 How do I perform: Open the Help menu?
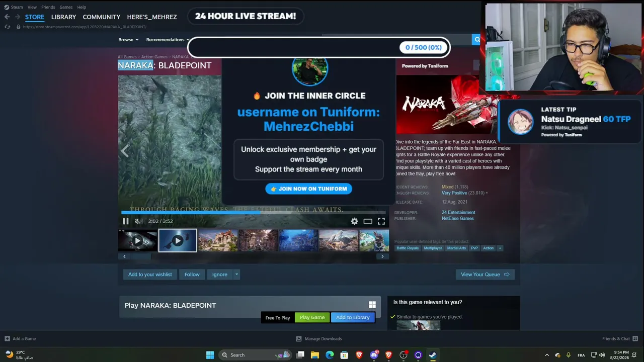[82, 8]
